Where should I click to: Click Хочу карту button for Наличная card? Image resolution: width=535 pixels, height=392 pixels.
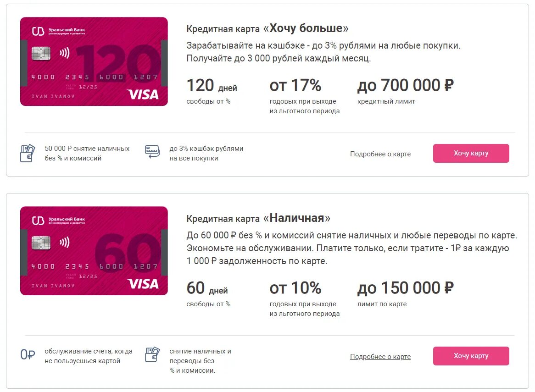point(471,356)
